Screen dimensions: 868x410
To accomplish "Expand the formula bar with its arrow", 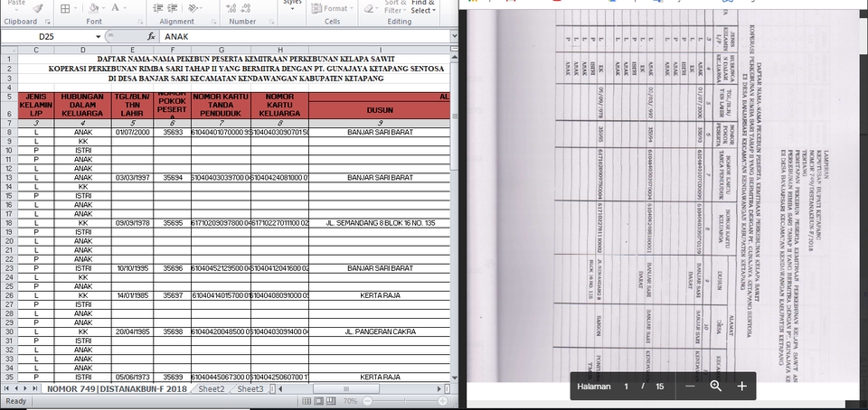I will tap(455, 36).
